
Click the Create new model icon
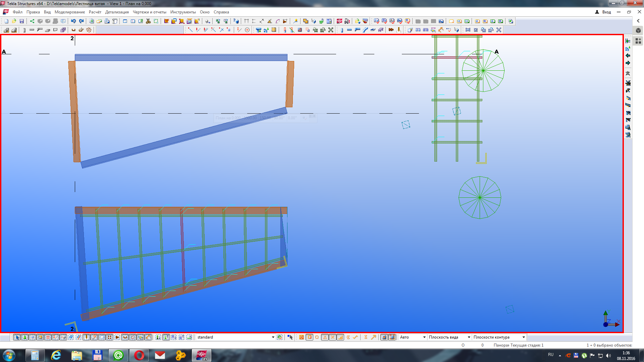click(6, 21)
